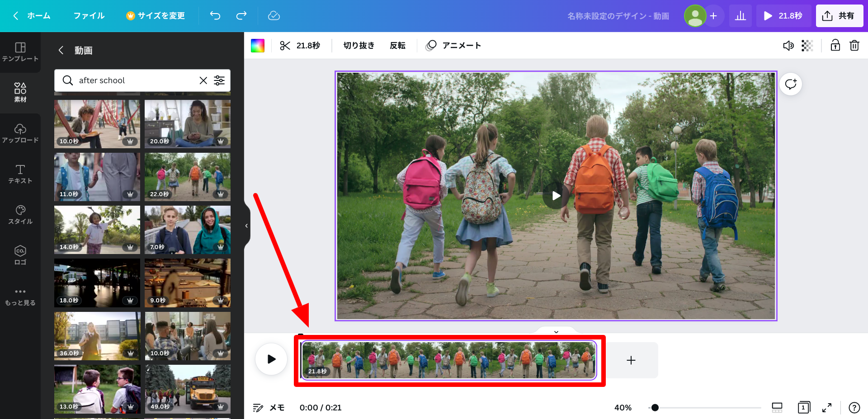868x419 pixels.
Task: Open the アップロード sidebar tab
Action: pos(20,133)
